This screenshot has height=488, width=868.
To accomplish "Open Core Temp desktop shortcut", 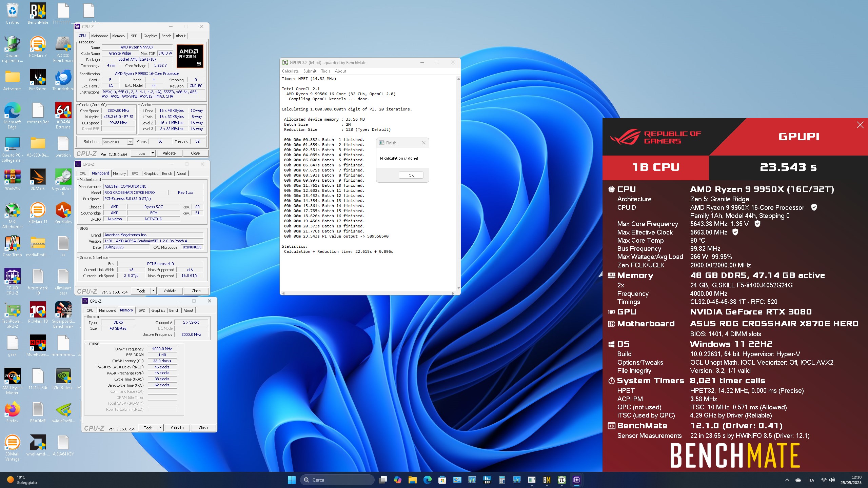I will (x=12, y=246).
